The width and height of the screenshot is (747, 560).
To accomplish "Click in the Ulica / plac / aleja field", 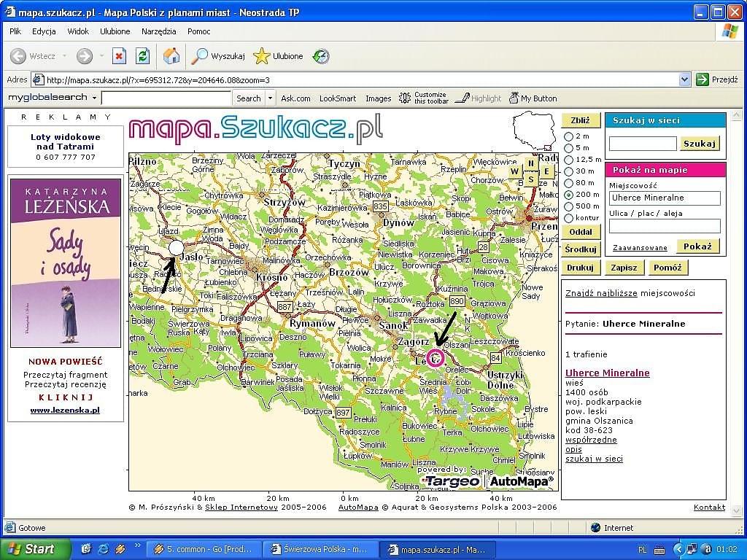I will pyautogui.click(x=665, y=226).
